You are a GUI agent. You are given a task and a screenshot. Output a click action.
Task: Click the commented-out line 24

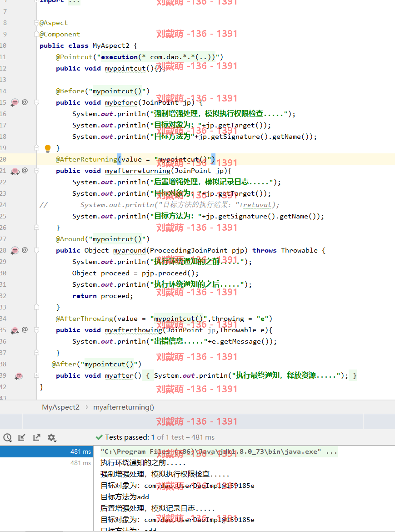tap(159, 205)
